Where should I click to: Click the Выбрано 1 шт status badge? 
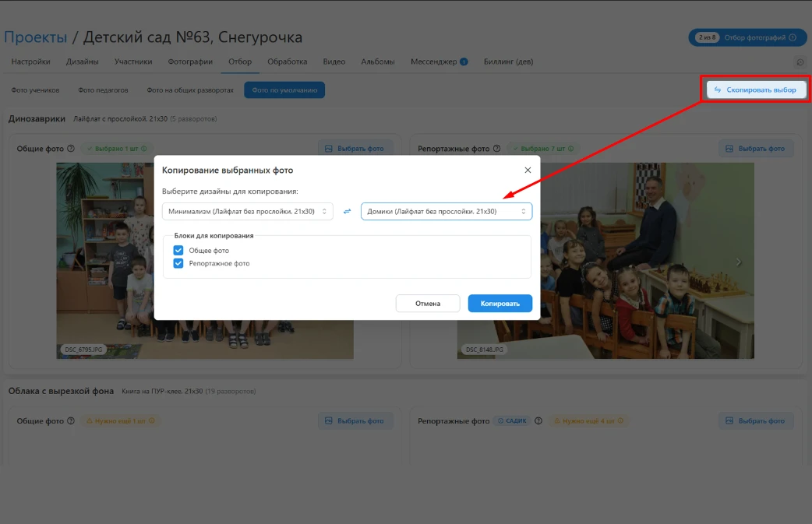tap(117, 149)
